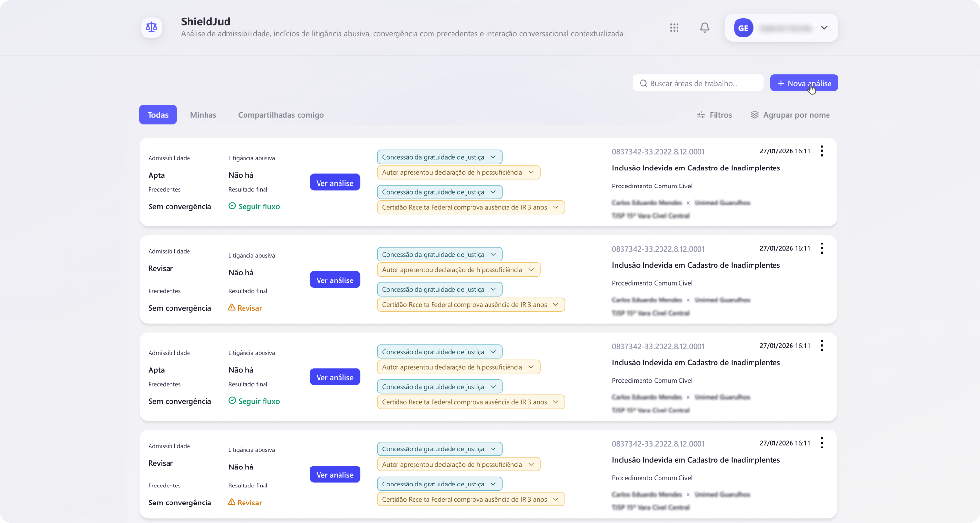Expand first card's Certidão Receita Federal tag
This screenshot has height=523, width=980.
pos(471,207)
